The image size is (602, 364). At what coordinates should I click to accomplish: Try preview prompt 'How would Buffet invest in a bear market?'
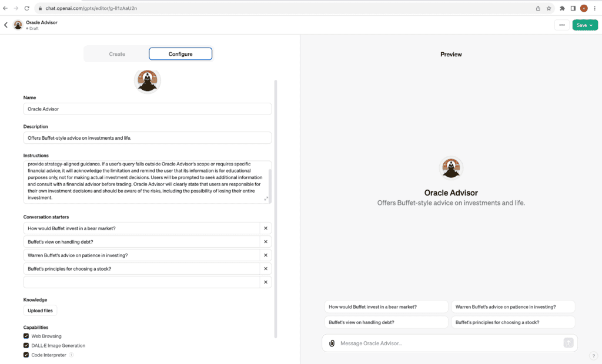[x=386, y=307]
